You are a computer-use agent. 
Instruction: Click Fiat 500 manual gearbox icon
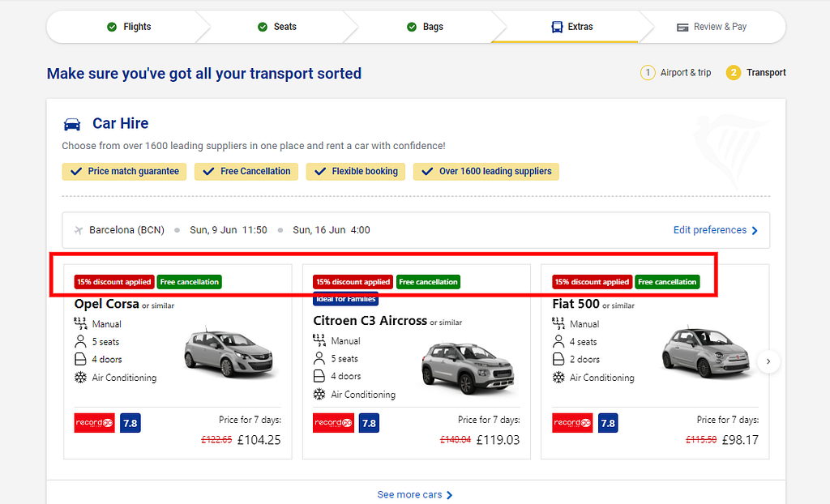point(558,323)
